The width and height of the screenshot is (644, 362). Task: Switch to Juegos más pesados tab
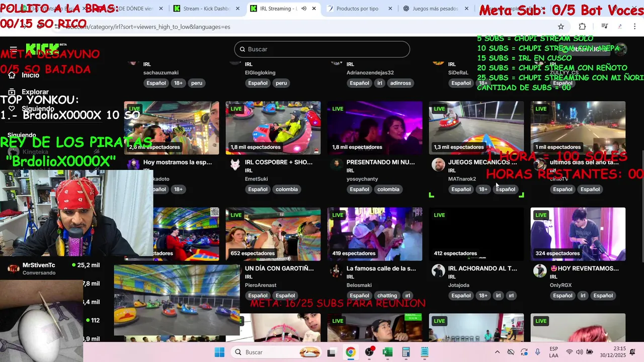coord(435,9)
